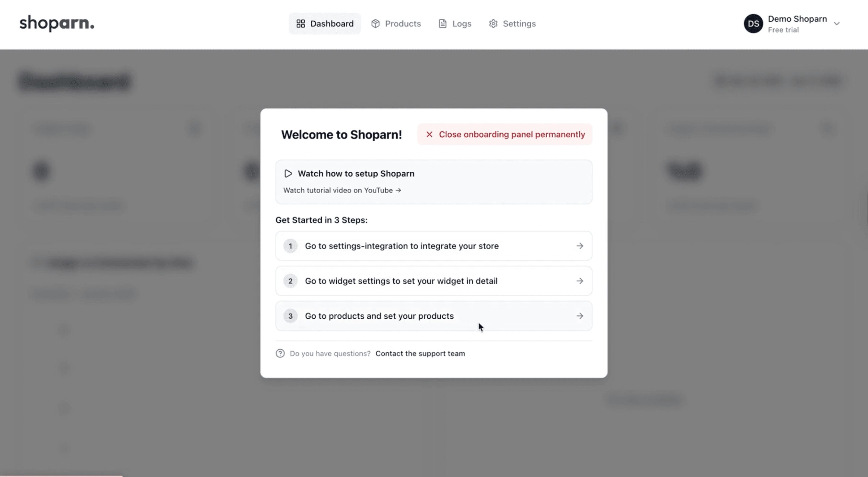Click the DS profile avatar
868x477 pixels.
click(753, 23)
